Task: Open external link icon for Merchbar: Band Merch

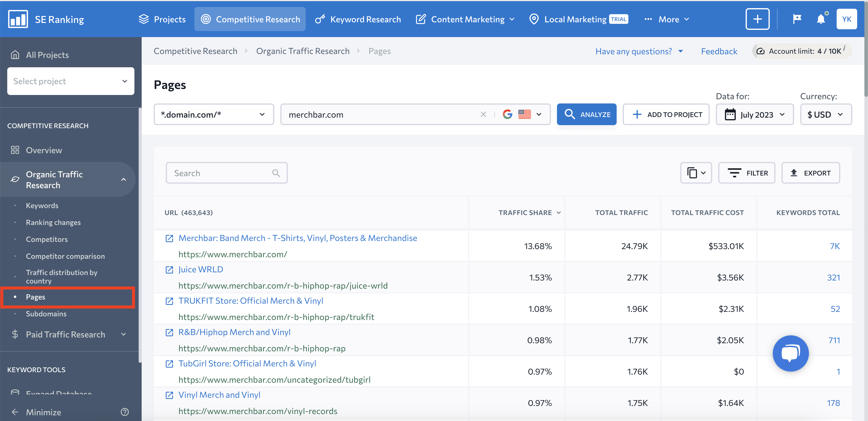Action: coord(169,238)
